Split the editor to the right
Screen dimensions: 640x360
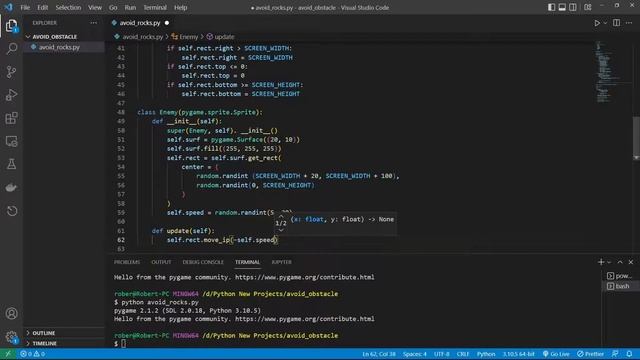pos(616,23)
